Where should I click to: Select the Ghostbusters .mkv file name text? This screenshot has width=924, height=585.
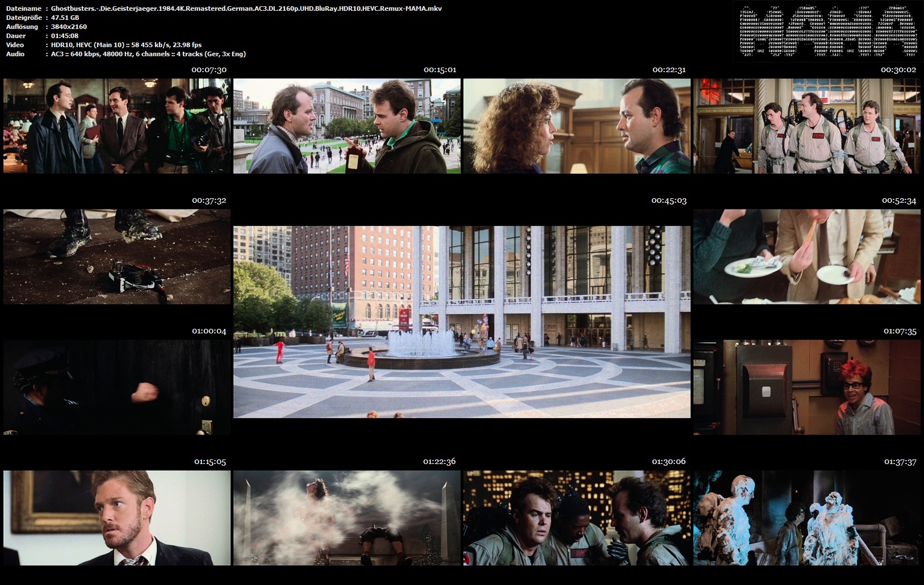pyautogui.click(x=246, y=9)
